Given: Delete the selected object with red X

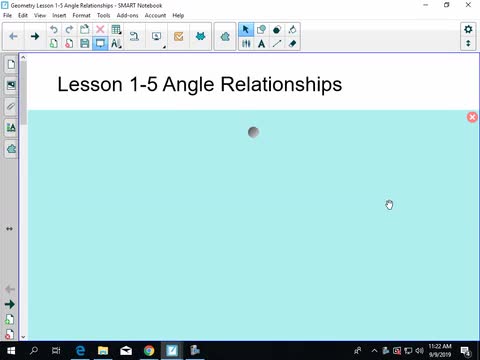Looking at the screenshot, I should (x=100, y=30).
